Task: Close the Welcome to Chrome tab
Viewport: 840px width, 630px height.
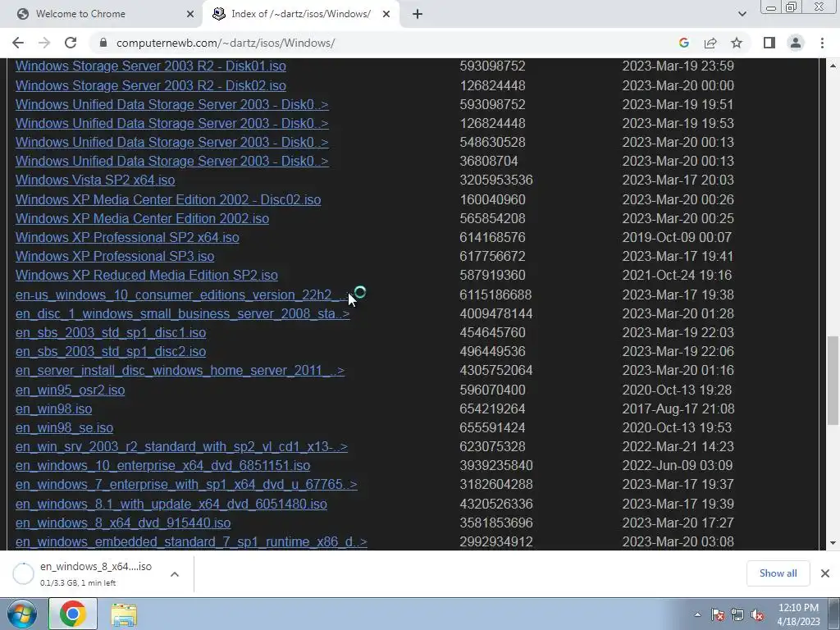Action: pos(190,14)
